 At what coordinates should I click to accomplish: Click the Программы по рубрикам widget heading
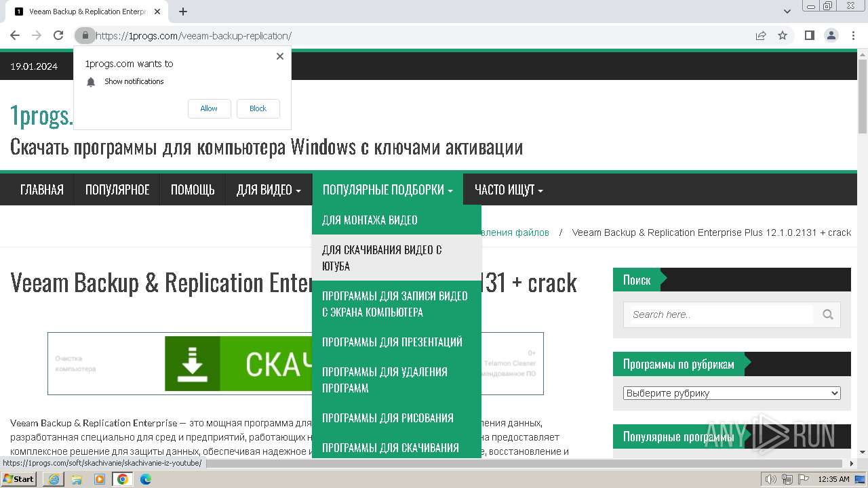679,364
